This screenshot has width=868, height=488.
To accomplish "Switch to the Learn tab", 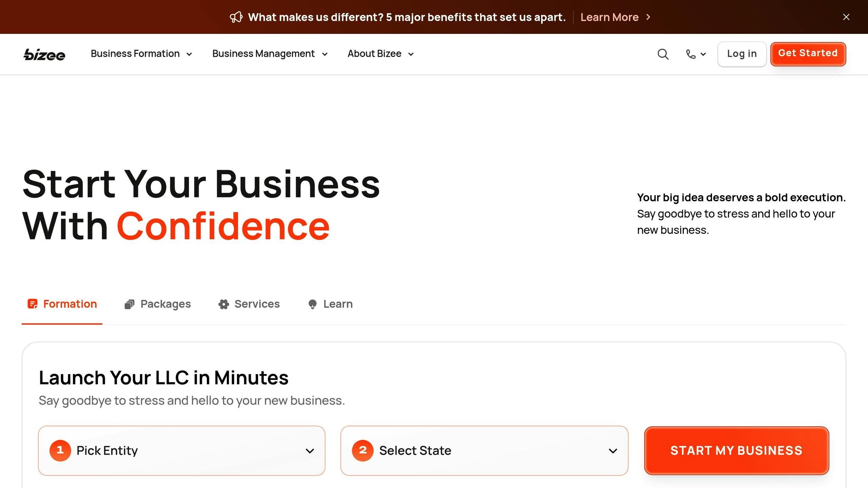I will 337,304.
